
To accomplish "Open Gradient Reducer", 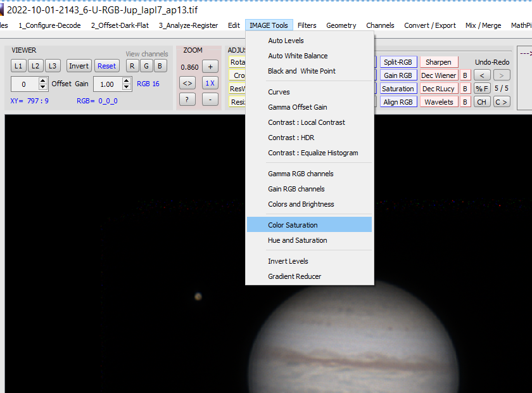I will pos(309,276).
